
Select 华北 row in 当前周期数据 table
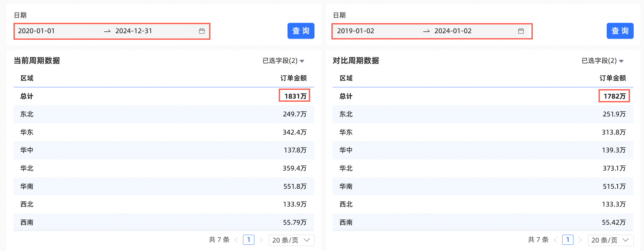pyautogui.click(x=164, y=168)
